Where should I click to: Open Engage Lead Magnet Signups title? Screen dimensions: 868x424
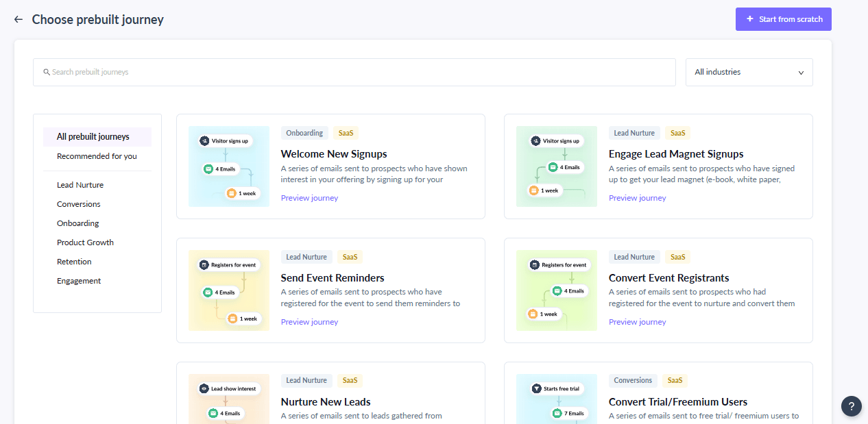[x=676, y=154]
